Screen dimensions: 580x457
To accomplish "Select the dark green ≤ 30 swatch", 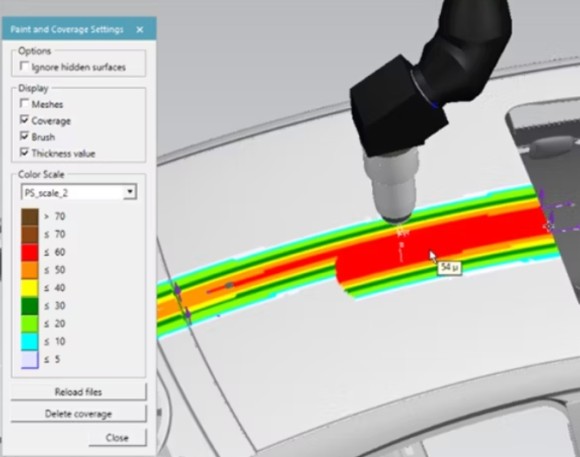I will point(30,306).
